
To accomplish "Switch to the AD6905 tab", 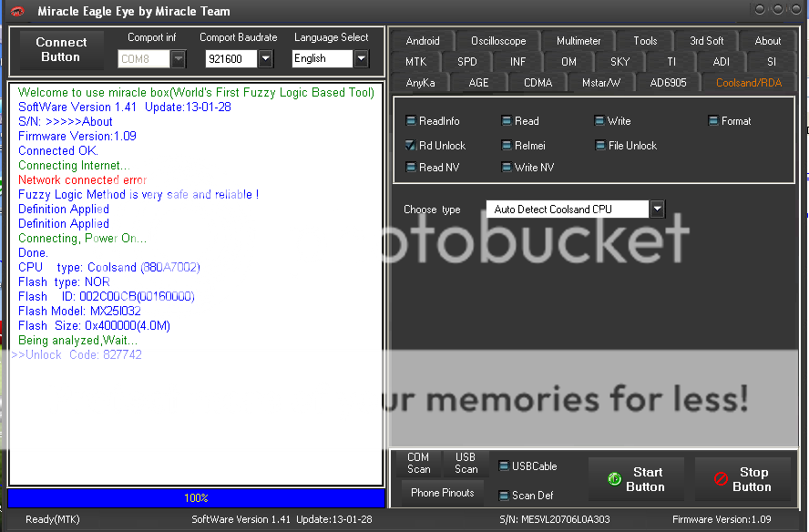I will 668,83.
